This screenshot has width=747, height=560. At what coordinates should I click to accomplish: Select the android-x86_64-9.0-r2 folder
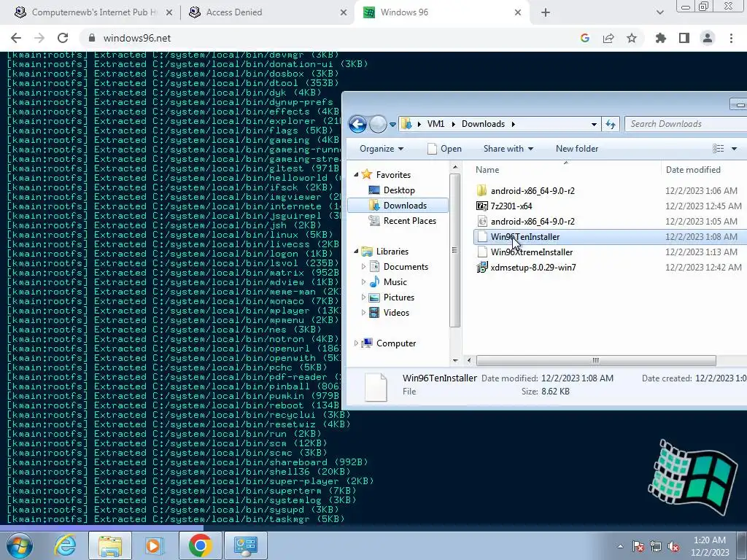pyautogui.click(x=533, y=190)
